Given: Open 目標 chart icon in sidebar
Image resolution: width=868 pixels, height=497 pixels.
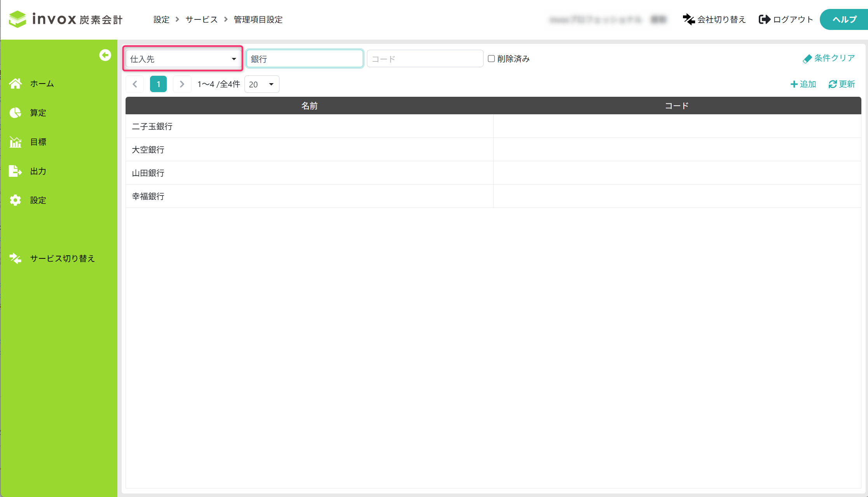Looking at the screenshot, I should 16,142.
